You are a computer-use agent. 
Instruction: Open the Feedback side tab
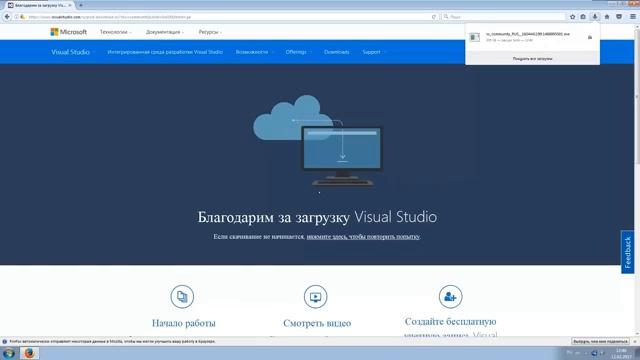pos(628,252)
